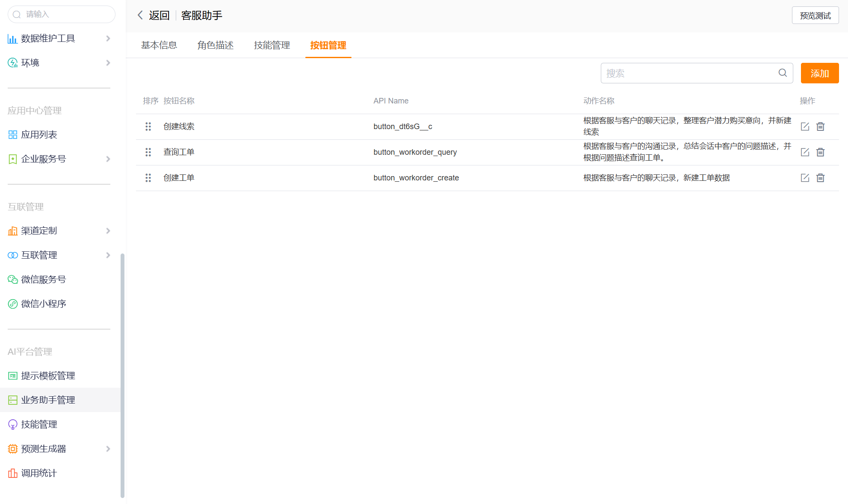Click the sidebar 请输入 search field

[x=61, y=15]
